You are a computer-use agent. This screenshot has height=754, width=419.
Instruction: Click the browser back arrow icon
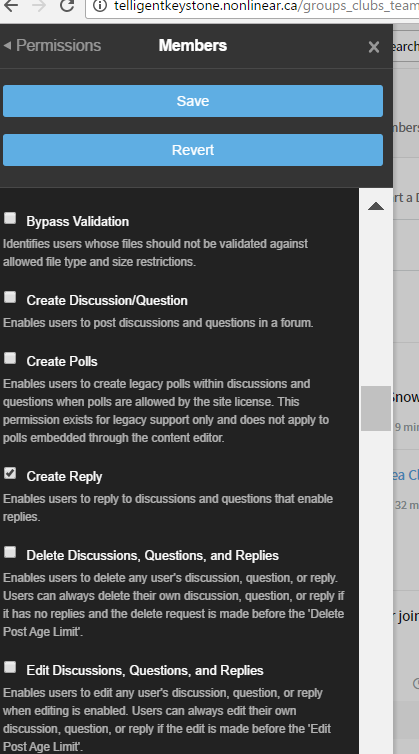tap(10, 5)
